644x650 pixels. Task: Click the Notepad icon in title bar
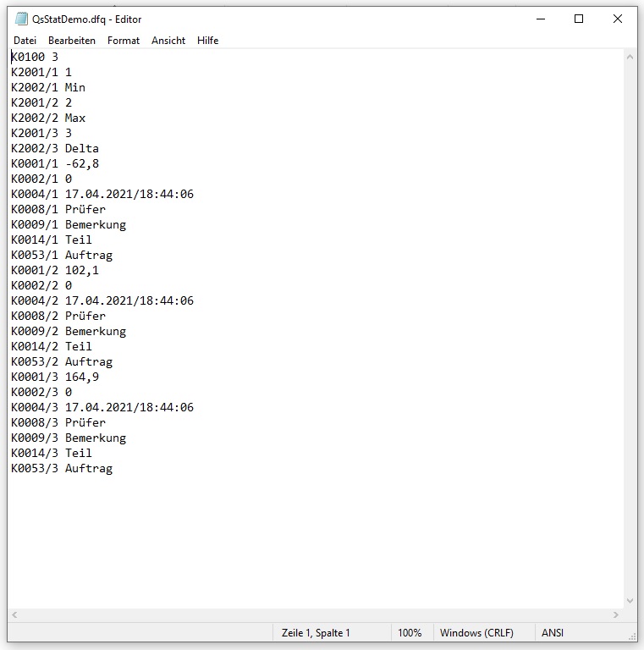[22, 19]
